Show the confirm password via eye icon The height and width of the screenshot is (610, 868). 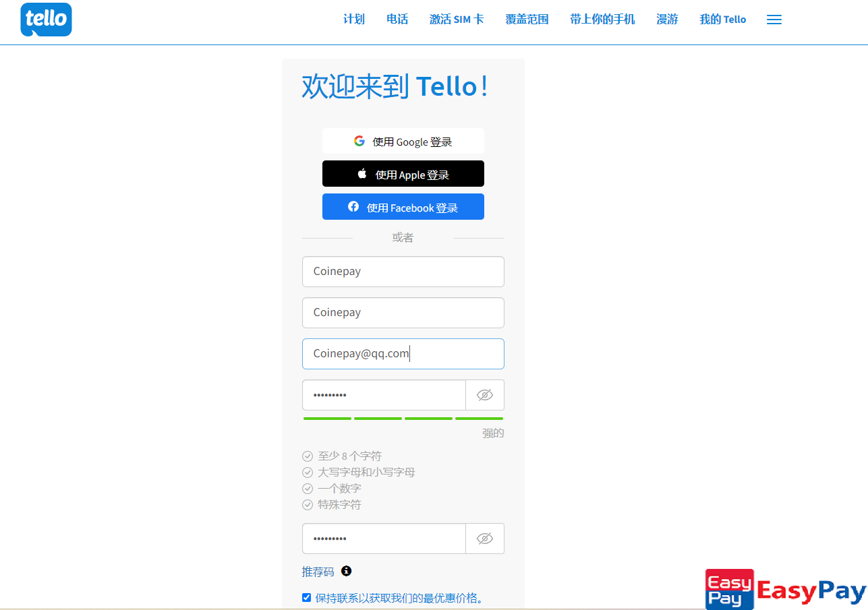[485, 539]
